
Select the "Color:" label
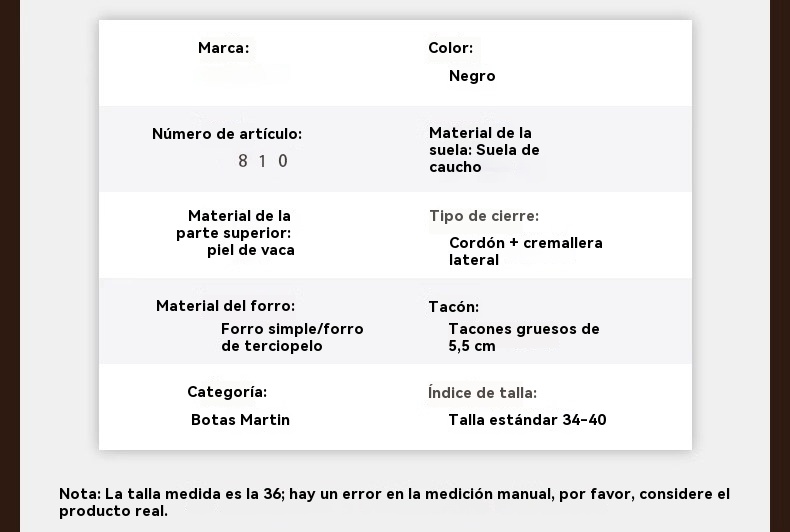pyautogui.click(x=450, y=48)
